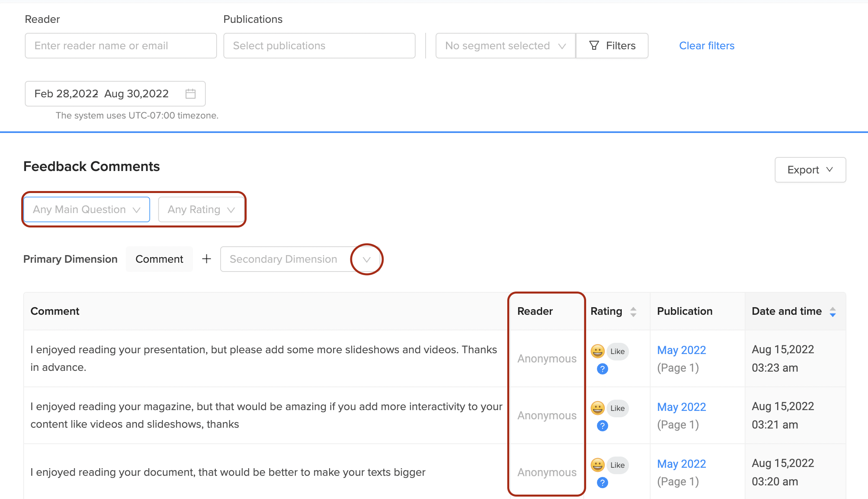Click the plus icon next to Comment dimension
The height and width of the screenshot is (499, 868).
[207, 259]
